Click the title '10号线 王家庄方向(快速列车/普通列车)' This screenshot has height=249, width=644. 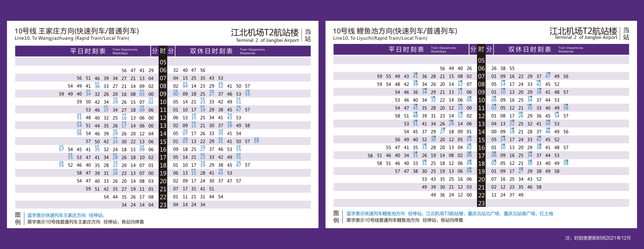coord(76,31)
